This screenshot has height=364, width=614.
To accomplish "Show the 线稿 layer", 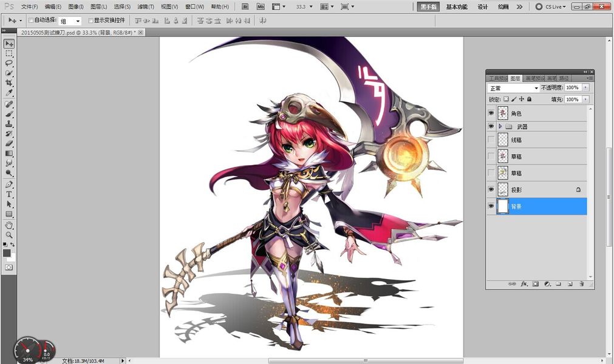I will tap(491, 140).
